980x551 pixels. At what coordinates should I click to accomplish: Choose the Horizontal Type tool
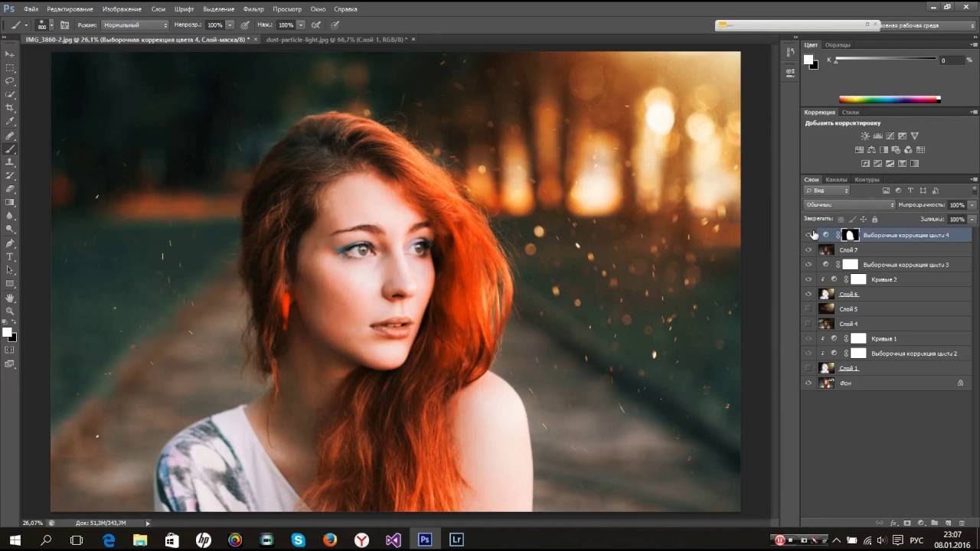[x=10, y=256]
